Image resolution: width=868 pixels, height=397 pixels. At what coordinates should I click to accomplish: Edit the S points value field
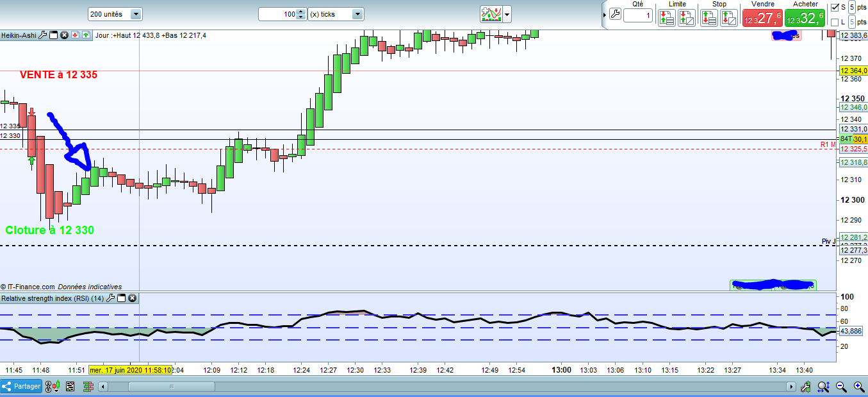[x=852, y=8]
